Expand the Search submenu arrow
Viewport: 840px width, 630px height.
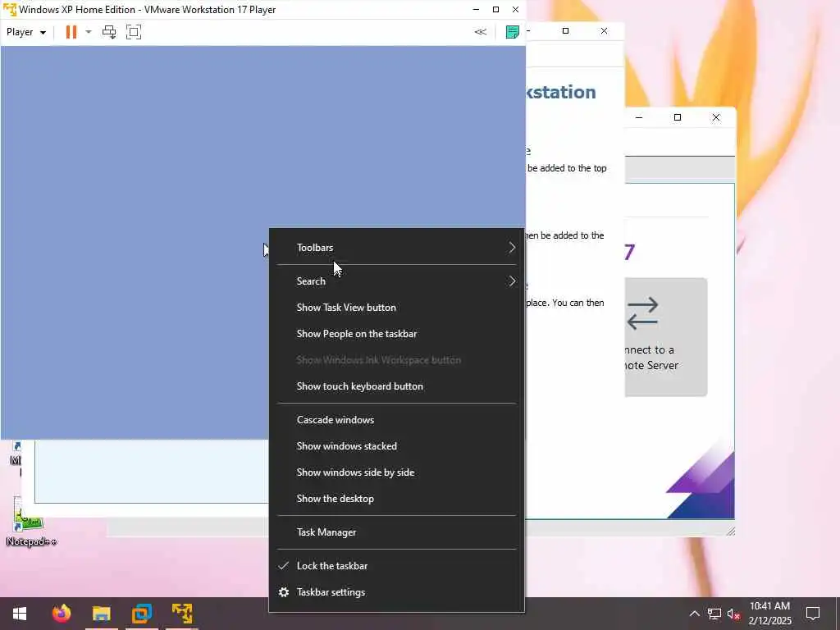[x=512, y=281]
